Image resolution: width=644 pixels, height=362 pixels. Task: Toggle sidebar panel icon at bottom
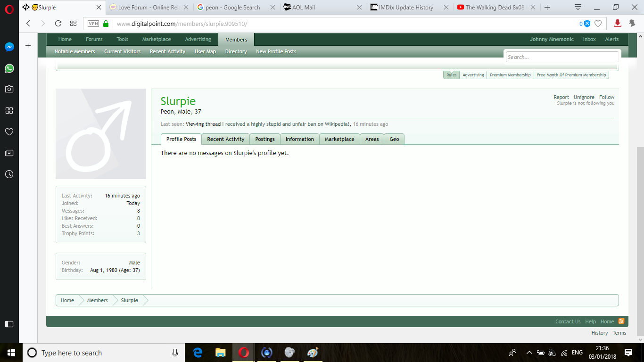pos(9,324)
